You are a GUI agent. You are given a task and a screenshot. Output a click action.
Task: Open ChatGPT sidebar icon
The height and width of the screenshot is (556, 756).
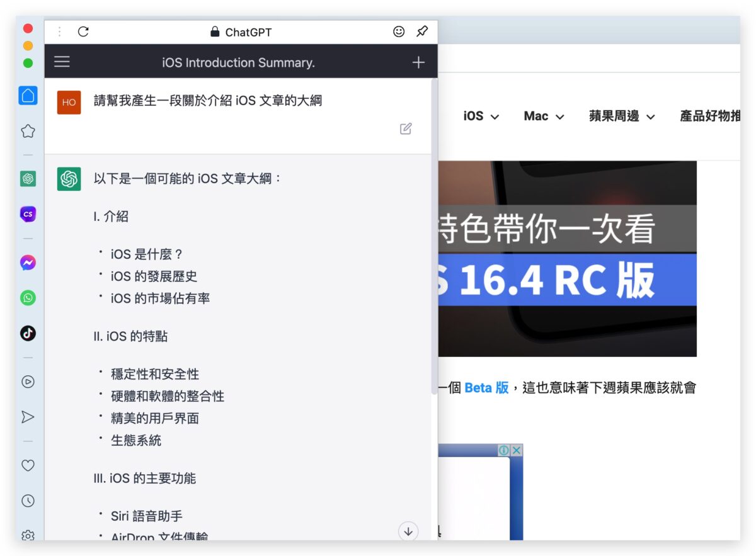point(28,179)
